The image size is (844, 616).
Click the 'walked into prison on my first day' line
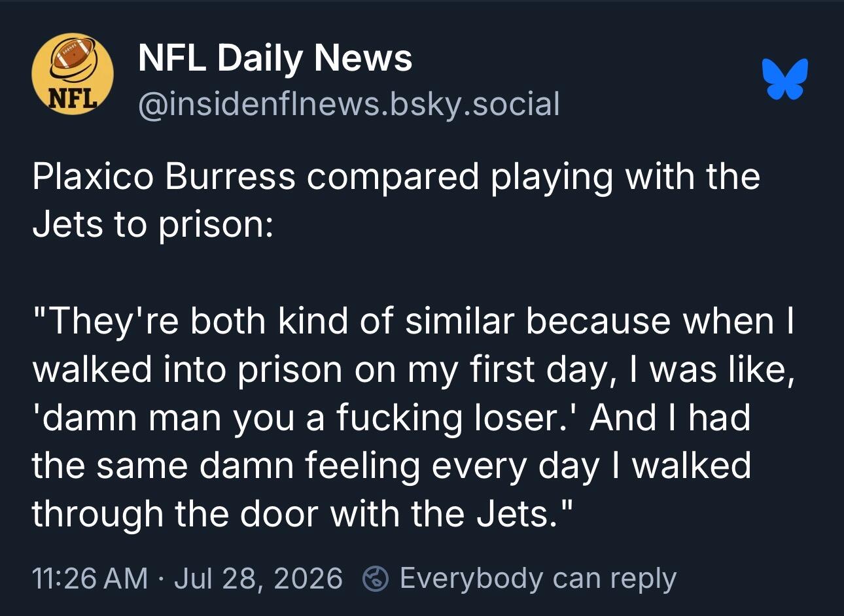click(413, 369)
